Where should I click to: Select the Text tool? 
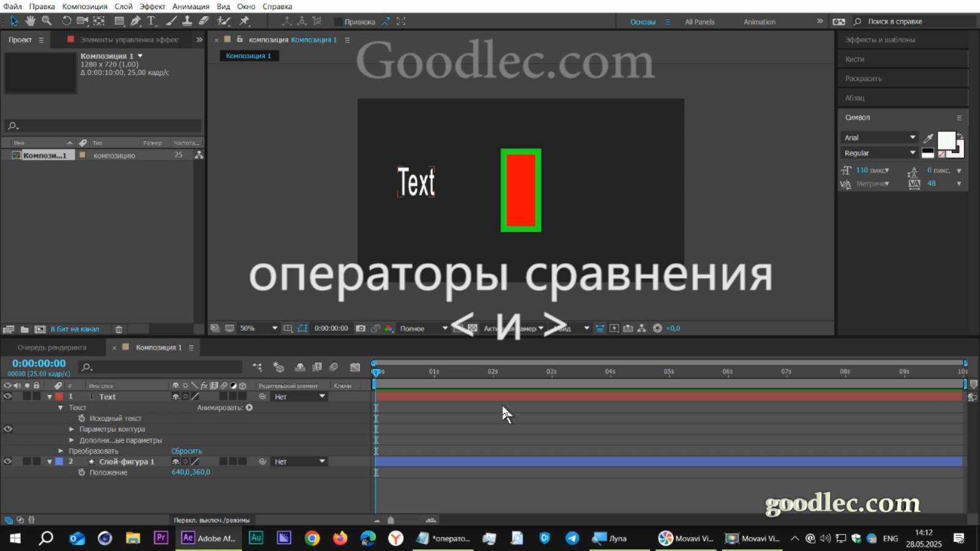coord(151,21)
